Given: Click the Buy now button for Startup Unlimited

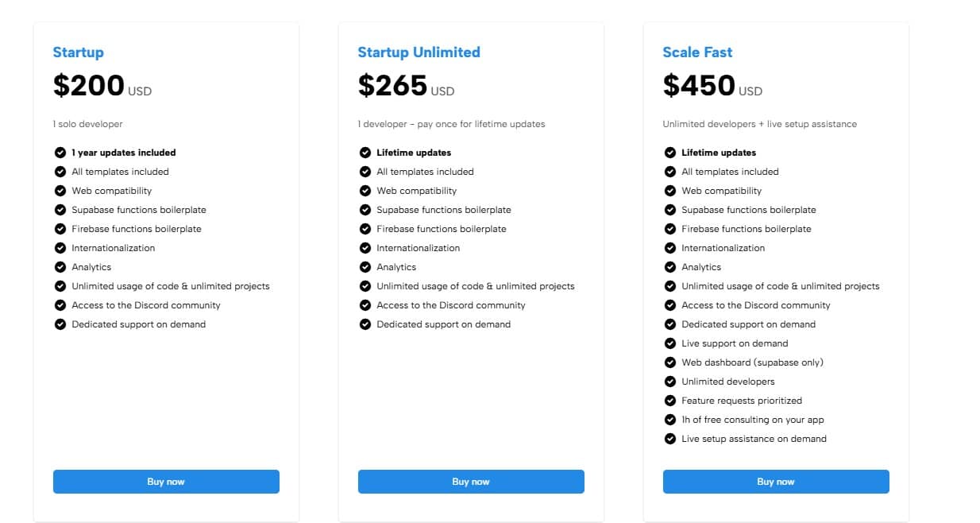Looking at the screenshot, I should pyautogui.click(x=471, y=481).
